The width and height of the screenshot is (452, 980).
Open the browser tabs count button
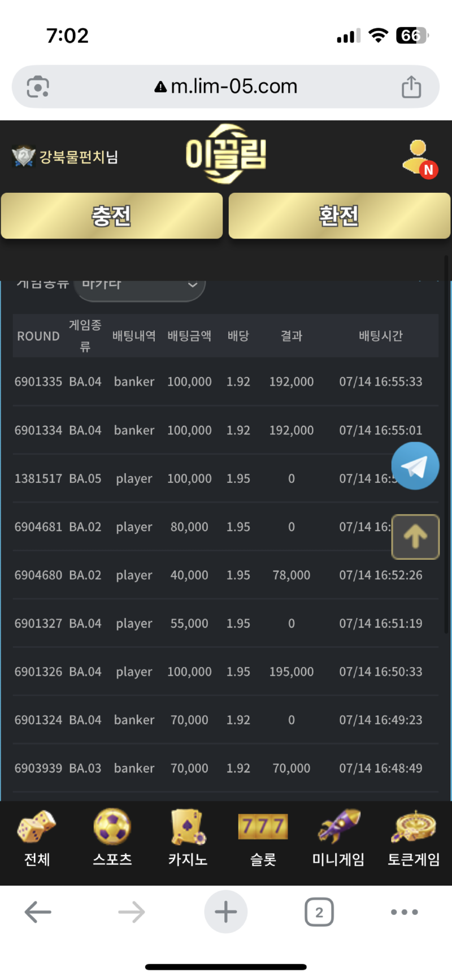pos(319,912)
